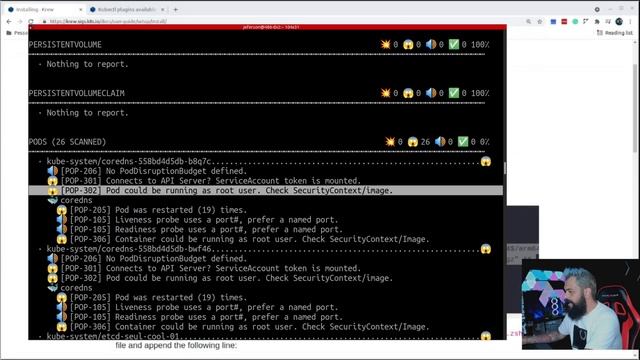Click Nothing to report under PERSISTENTVOLUME
Image resolution: width=640 pixels, height=360 pixels.
point(87,64)
